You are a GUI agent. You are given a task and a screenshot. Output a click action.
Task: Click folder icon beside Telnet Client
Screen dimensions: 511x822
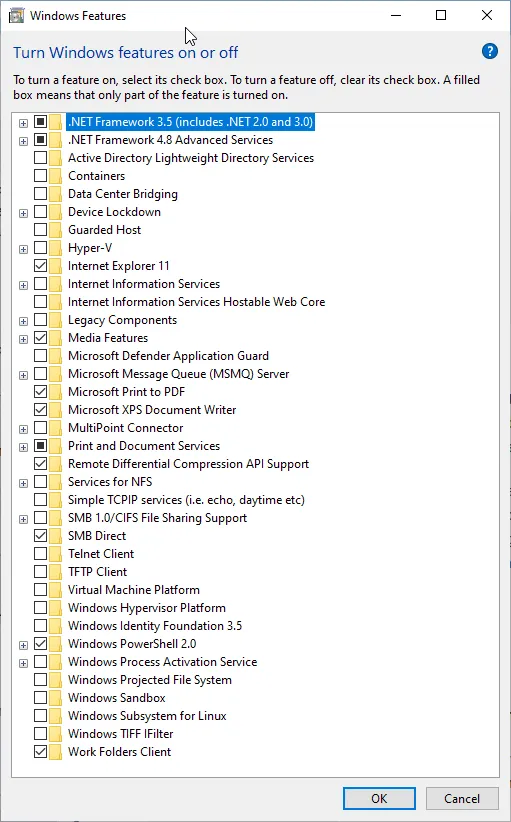(56, 554)
